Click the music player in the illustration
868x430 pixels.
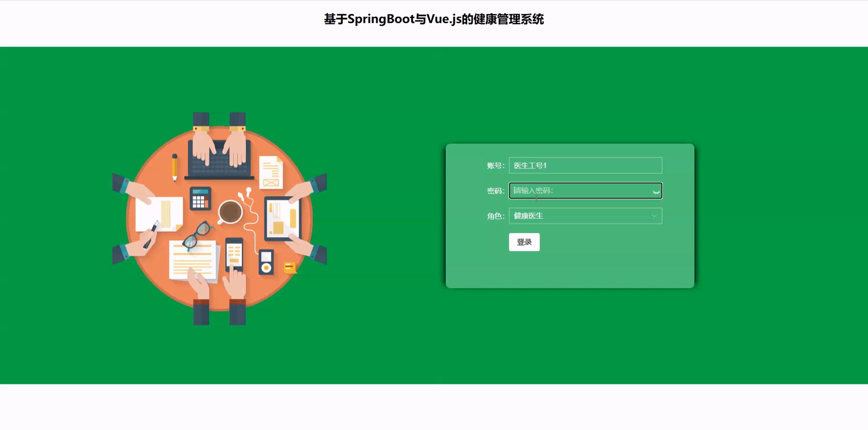click(266, 262)
